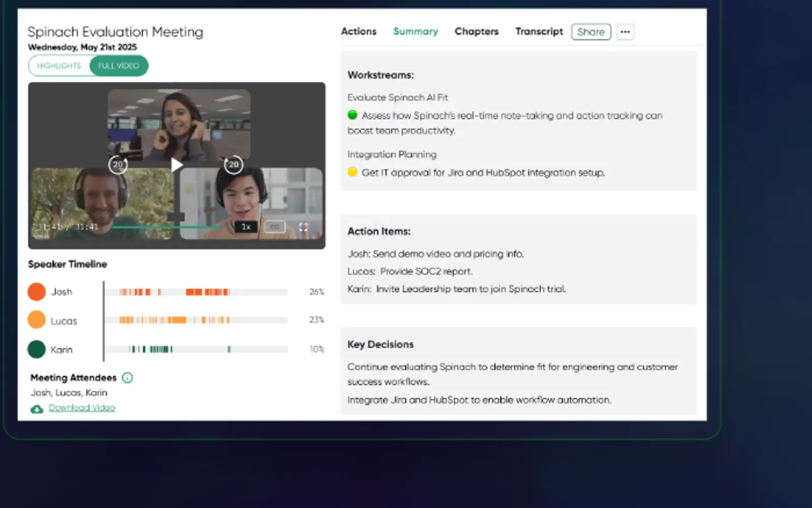Click 'Integration Planning' workstream heading
Image resolution: width=812 pixels, height=508 pixels.
(392, 154)
